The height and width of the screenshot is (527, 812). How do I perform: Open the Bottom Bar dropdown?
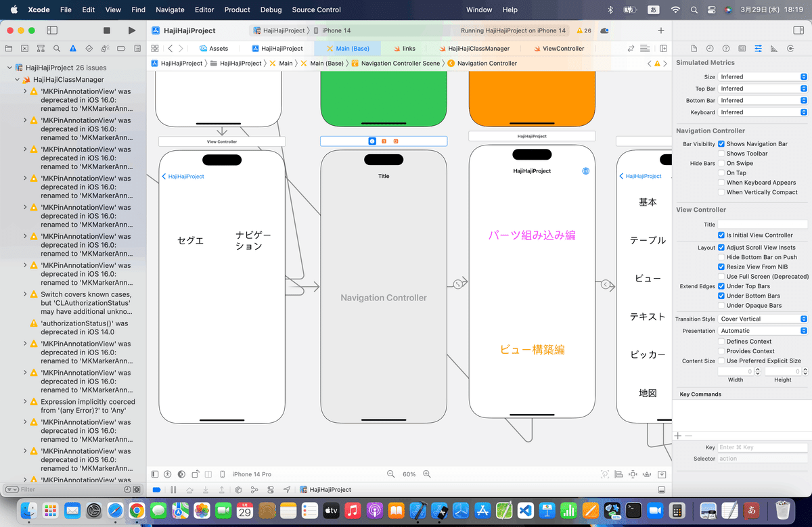[x=763, y=101]
